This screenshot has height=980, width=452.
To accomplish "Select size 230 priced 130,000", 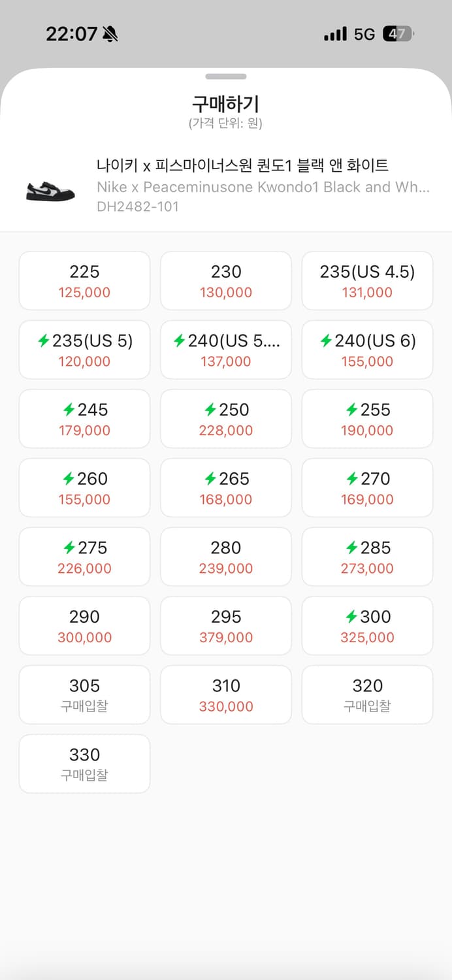I will pos(225,280).
